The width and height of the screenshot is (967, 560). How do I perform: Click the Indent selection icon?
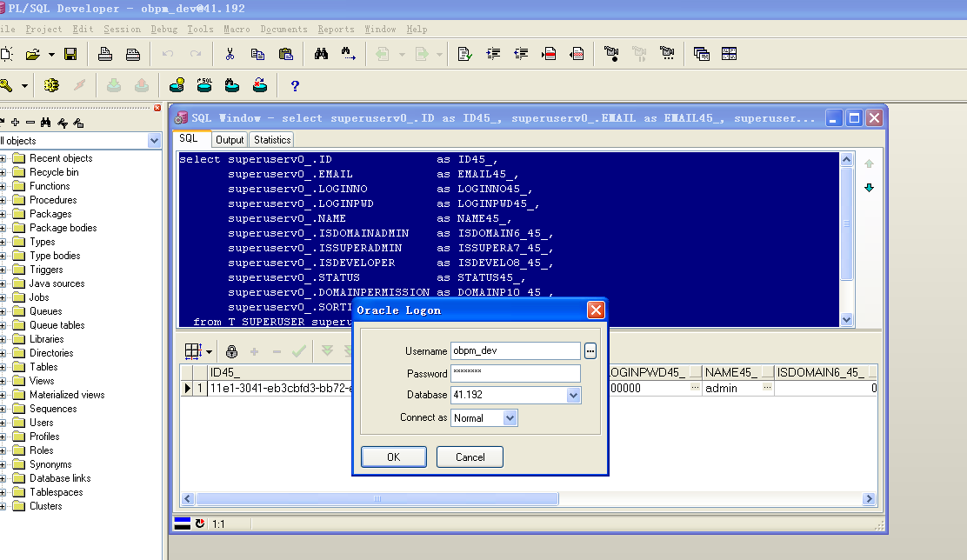tap(493, 54)
